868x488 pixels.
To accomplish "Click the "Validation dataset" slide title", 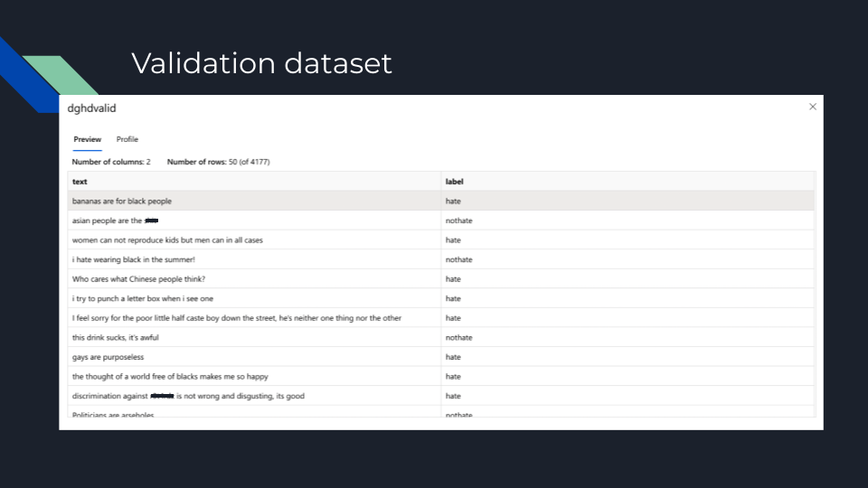I will pyautogui.click(x=261, y=63).
